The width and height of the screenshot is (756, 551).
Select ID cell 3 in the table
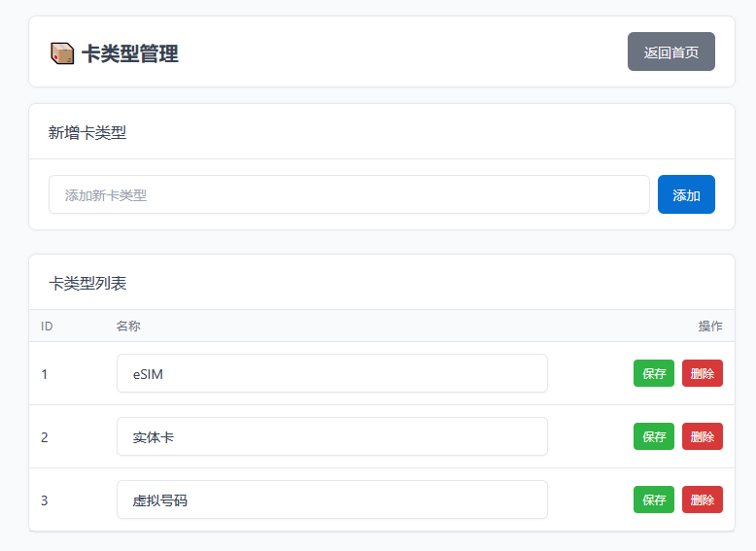click(45, 500)
